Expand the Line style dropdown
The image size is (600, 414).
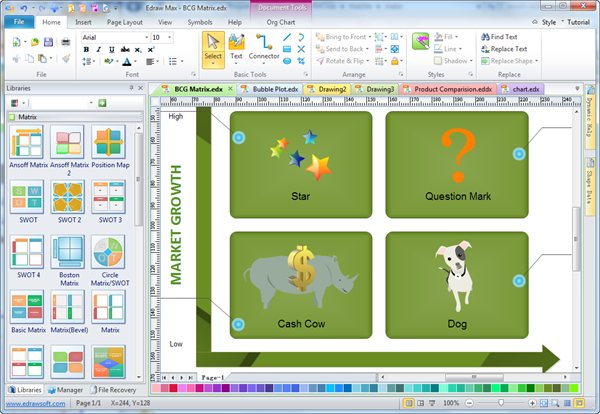tap(460, 49)
